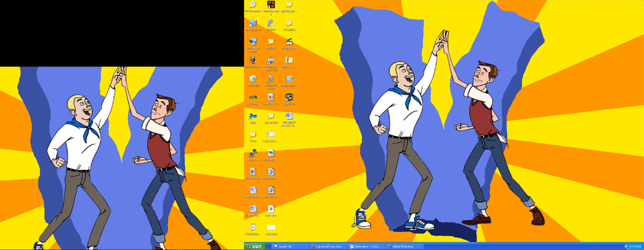Switch to Google Talk taskbar button
The height and width of the screenshot is (250, 644).
pos(290,246)
